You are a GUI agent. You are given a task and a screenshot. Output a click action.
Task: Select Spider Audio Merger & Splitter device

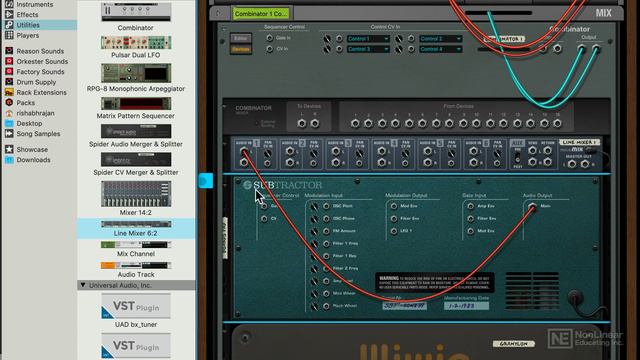[136, 131]
